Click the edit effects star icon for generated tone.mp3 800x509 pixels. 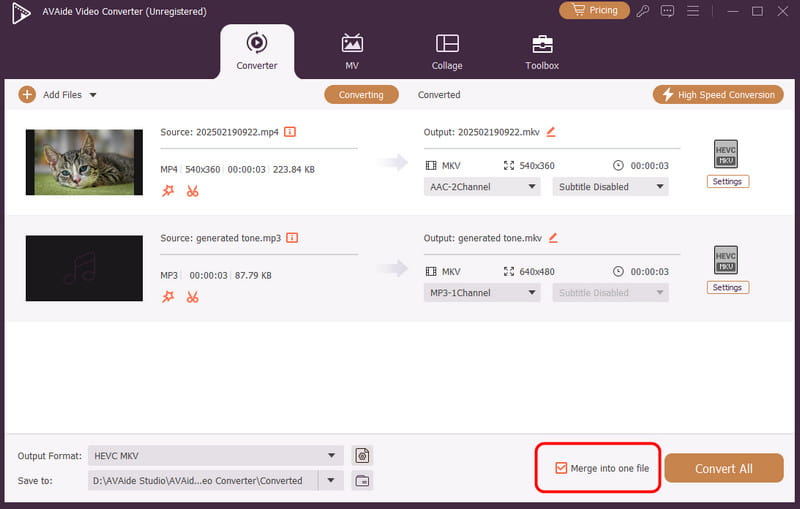click(x=168, y=296)
